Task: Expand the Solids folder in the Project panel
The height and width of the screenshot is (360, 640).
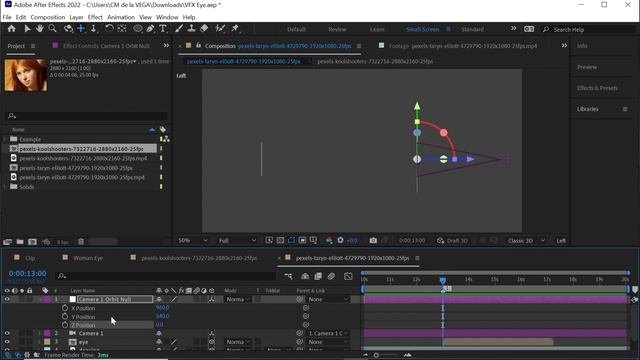Action: coord(5,187)
